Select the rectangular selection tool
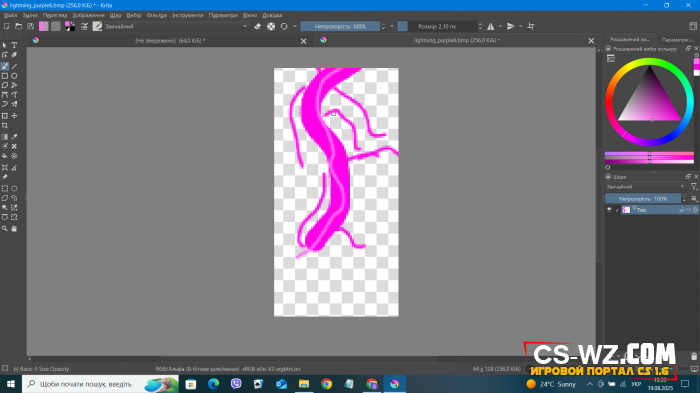 4,188
